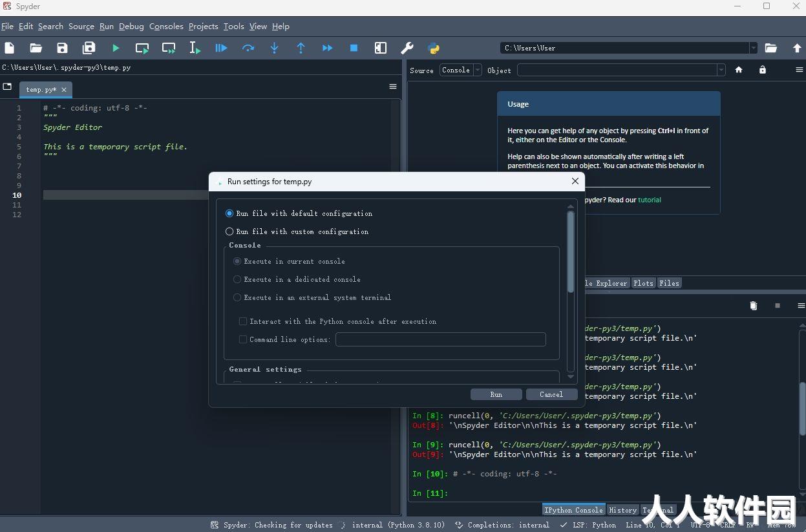Screen dimensions: 806x532
Task: Open file using the folder toolbar icon
Action: point(36,48)
